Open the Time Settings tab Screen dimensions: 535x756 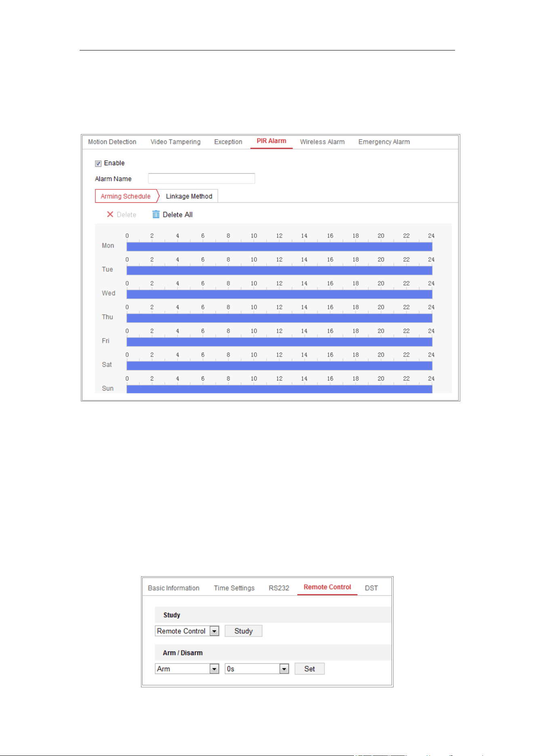pos(234,588)
